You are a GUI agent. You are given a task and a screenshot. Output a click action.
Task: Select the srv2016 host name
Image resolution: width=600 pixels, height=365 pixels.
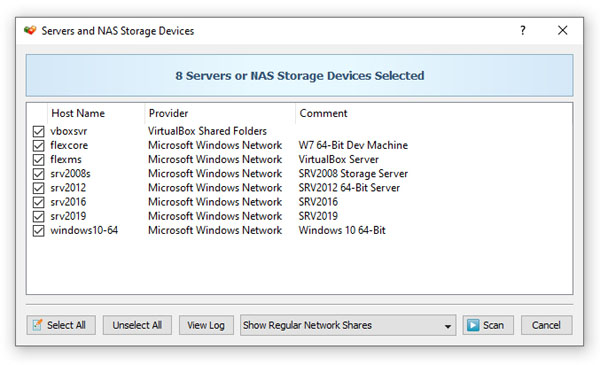68,202
